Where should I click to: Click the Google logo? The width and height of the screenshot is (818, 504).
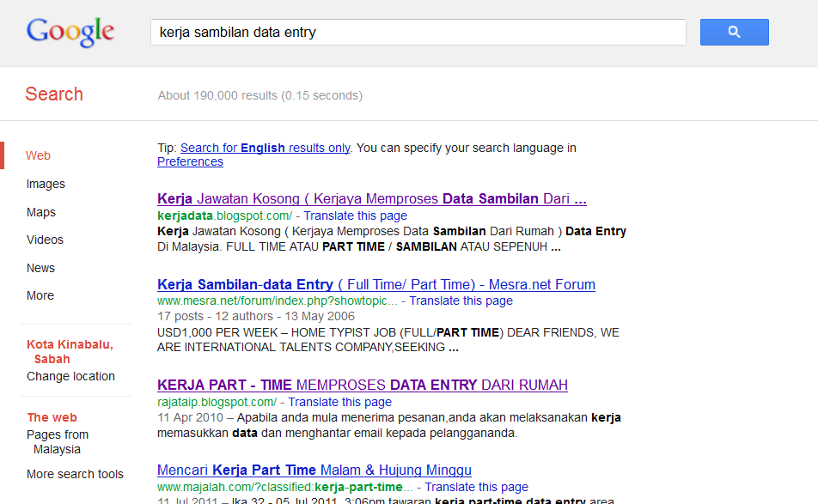tap(70, 32)
